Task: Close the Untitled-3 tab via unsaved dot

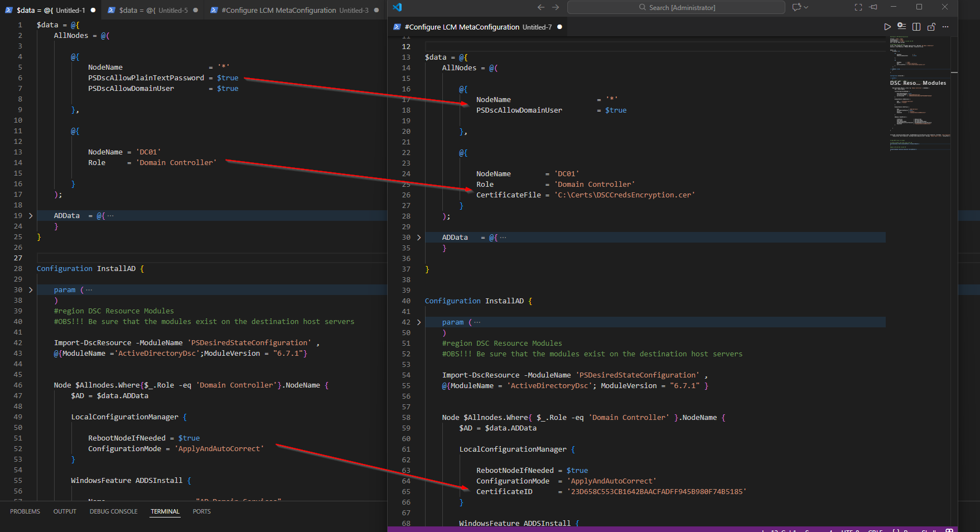Action: coord(376,10)
